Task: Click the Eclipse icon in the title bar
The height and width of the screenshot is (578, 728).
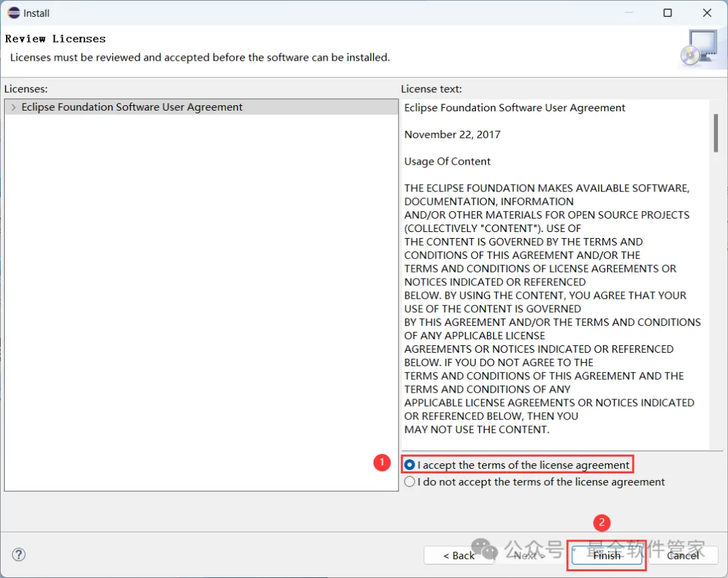Action: 13,13
